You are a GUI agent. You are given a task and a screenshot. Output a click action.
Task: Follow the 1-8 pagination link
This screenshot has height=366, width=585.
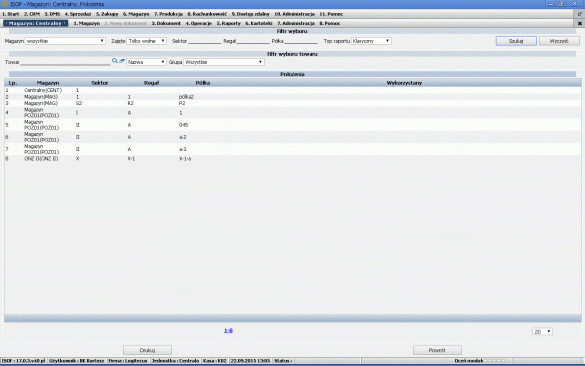(x=228, y=331)
